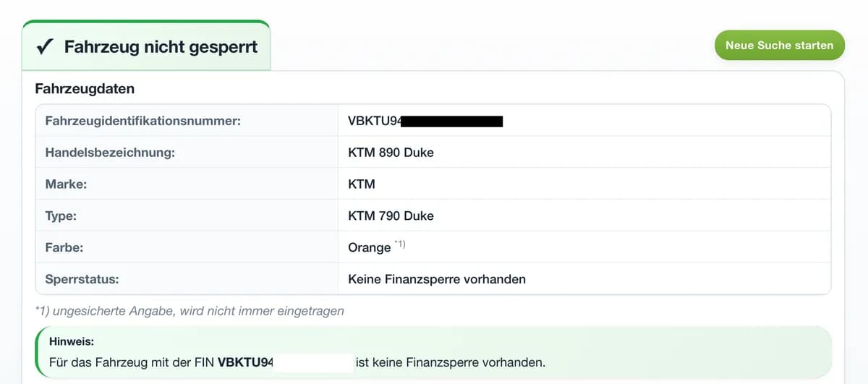This screenshot has width=868, height=384.
Task: Click the KTM 890 Duke value
Action: tap(391, 153)
